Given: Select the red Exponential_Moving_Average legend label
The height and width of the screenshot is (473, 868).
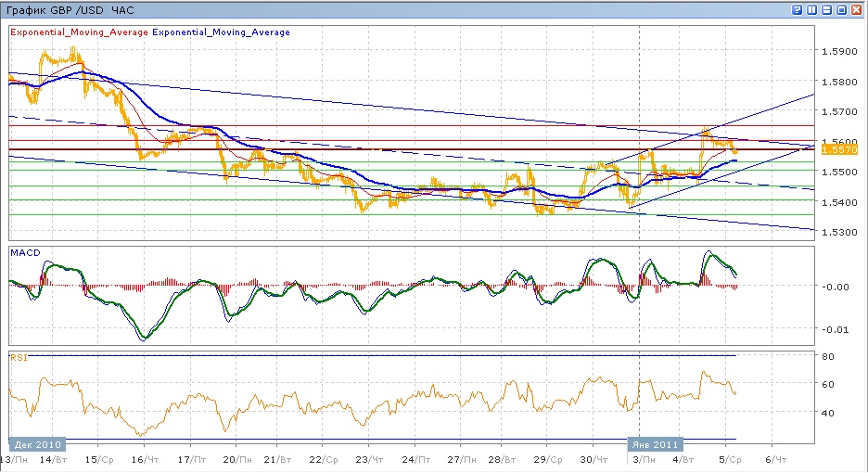Looking at the screenshot, I should pyautogui.click(x=79, y=32).
